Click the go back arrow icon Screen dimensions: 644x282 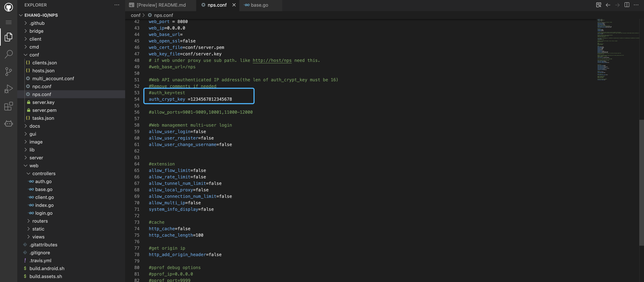point(608,5)
